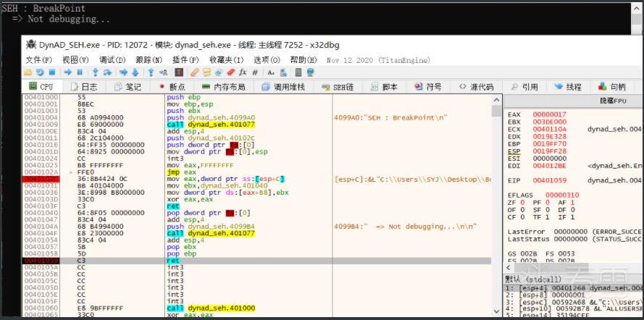This screenshot has width=644, height=320.
Task: Click the Restart debuggee toolbar icon
Action: click(x=40, y=72)
